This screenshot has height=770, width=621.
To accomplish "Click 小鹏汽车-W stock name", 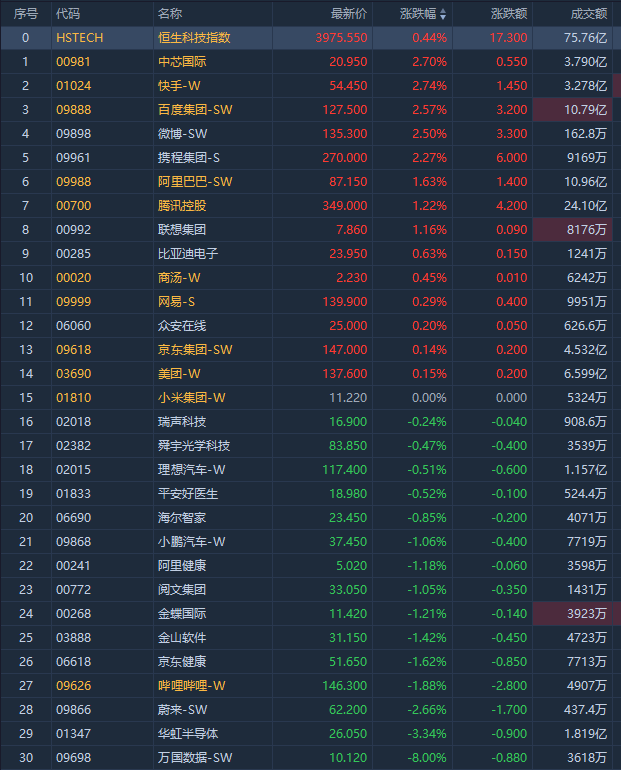I will pos(191,542).
